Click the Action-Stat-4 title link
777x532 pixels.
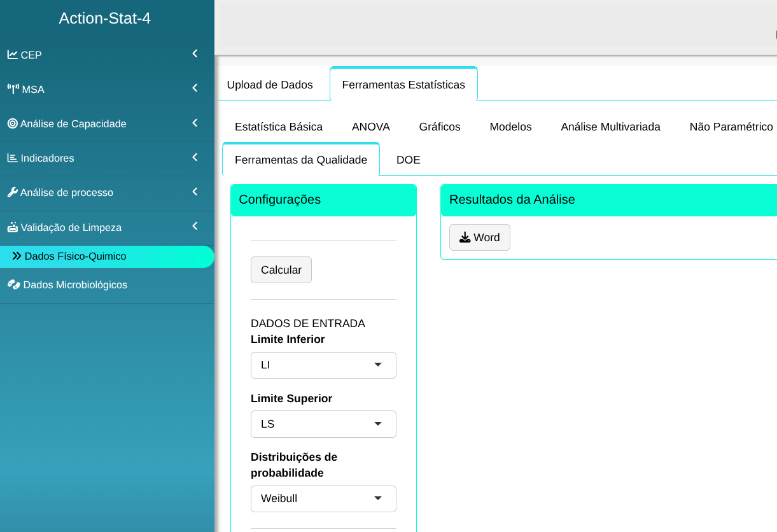point(105,18)
